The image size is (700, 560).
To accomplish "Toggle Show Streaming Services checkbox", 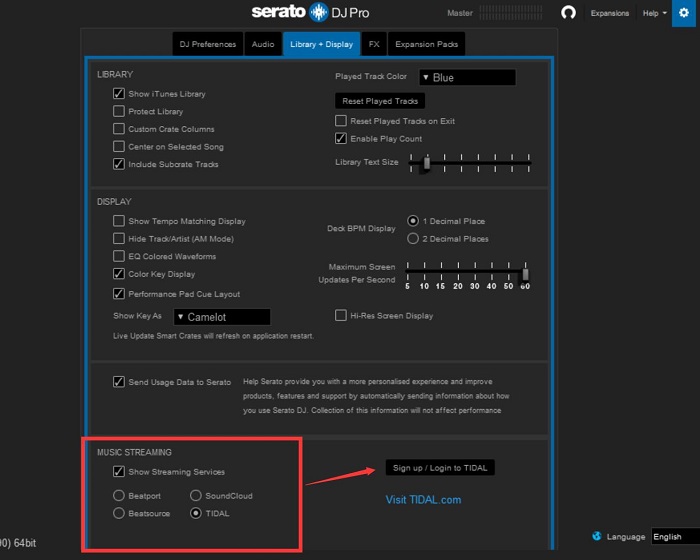I will pos(118,472).
